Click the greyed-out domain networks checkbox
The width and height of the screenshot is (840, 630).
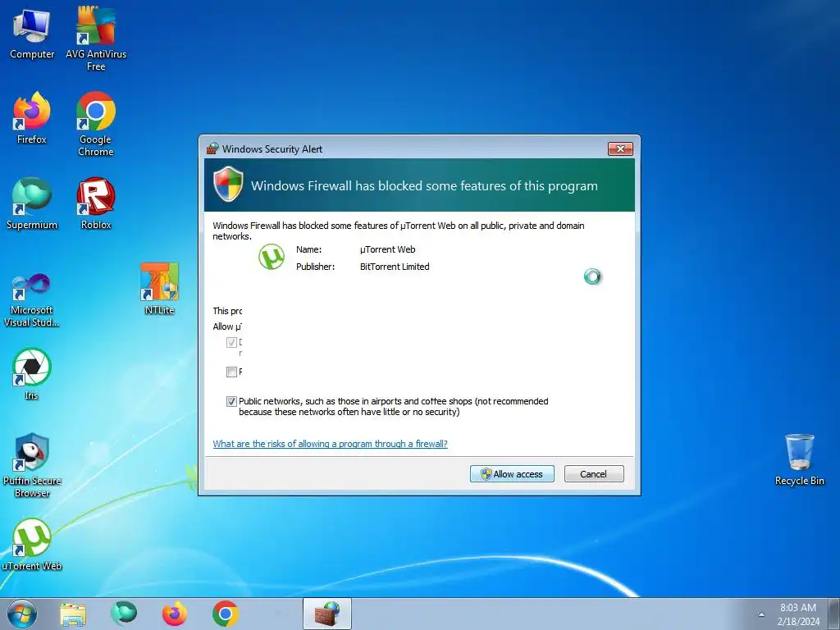click(x=231, y=342)
